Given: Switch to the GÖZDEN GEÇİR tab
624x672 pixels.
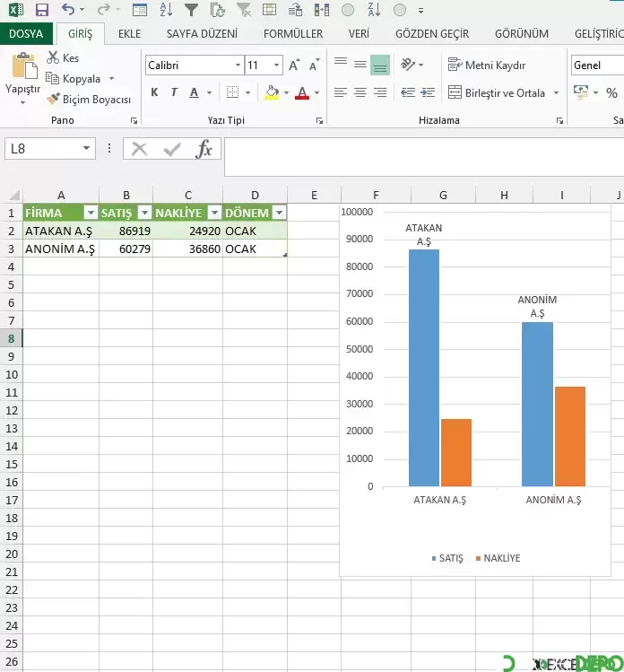Looking at the screenshot, I should 432,33.
